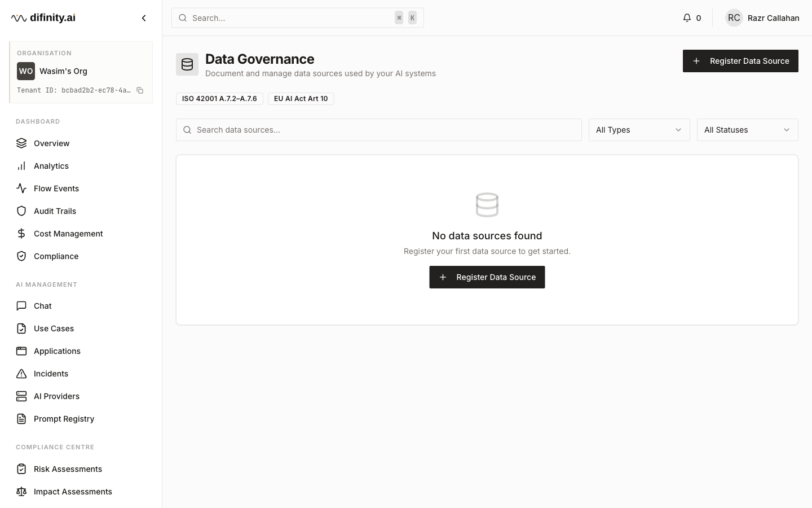Image resolution: width=812 pixels, height=508 pixels.
Task: Open the All Types dropdown
Action: coord(639,130)
